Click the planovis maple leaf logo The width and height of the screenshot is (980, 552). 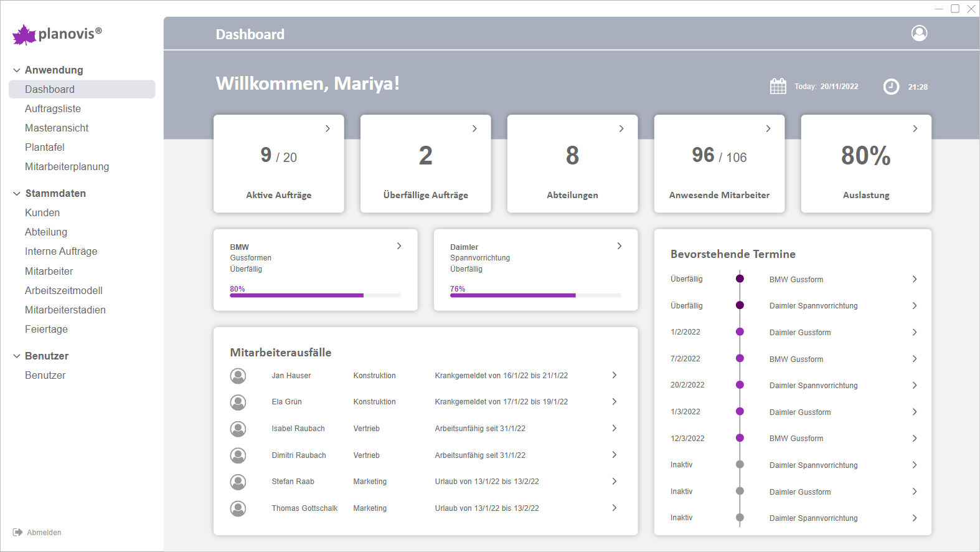[x=24, y=35]
